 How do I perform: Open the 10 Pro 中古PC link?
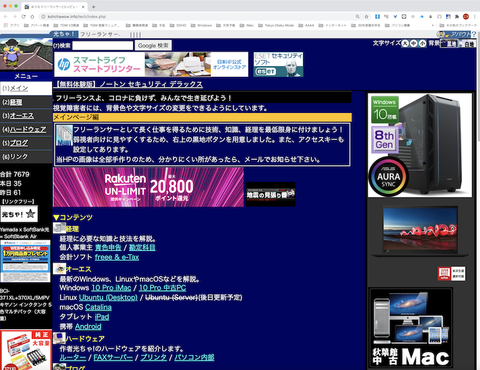[x=162, y=288]
